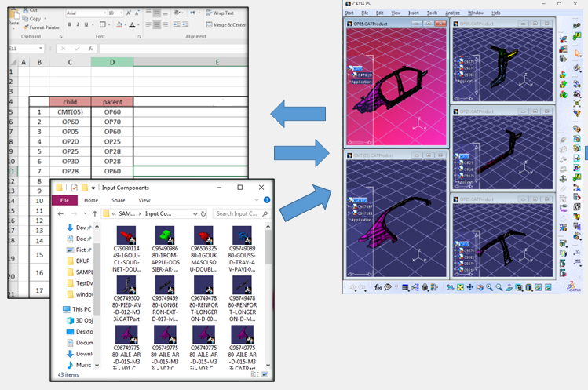Switch Explorer to details view toggle

coord(254,374)
